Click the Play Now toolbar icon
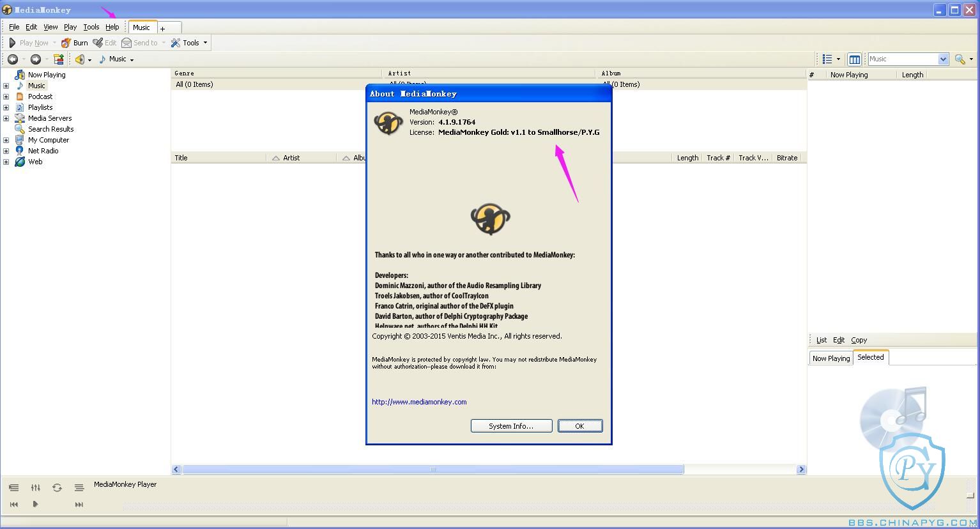This screenshot has height=529, width=980. [12, 43]
